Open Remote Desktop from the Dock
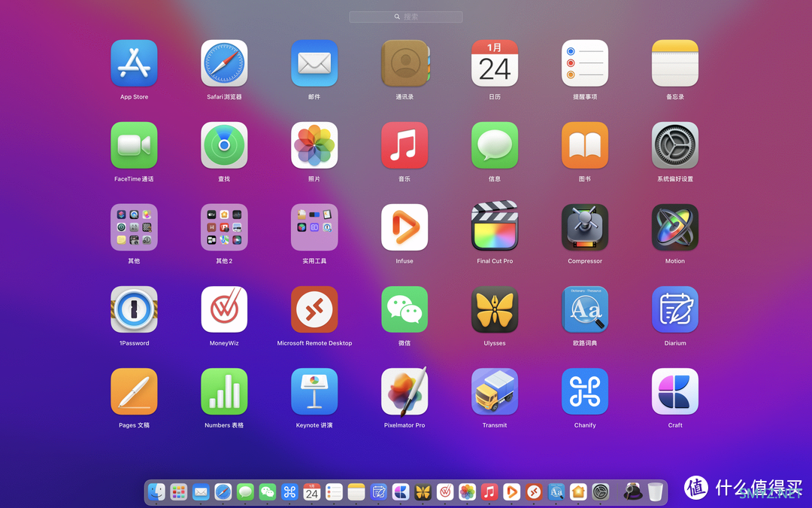Screen dimensions: 812x508 coord(534,491)
